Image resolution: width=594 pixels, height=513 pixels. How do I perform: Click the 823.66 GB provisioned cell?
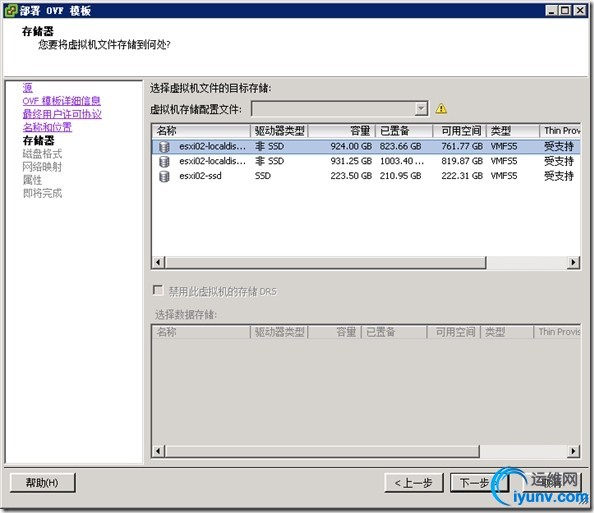point(401,147)
